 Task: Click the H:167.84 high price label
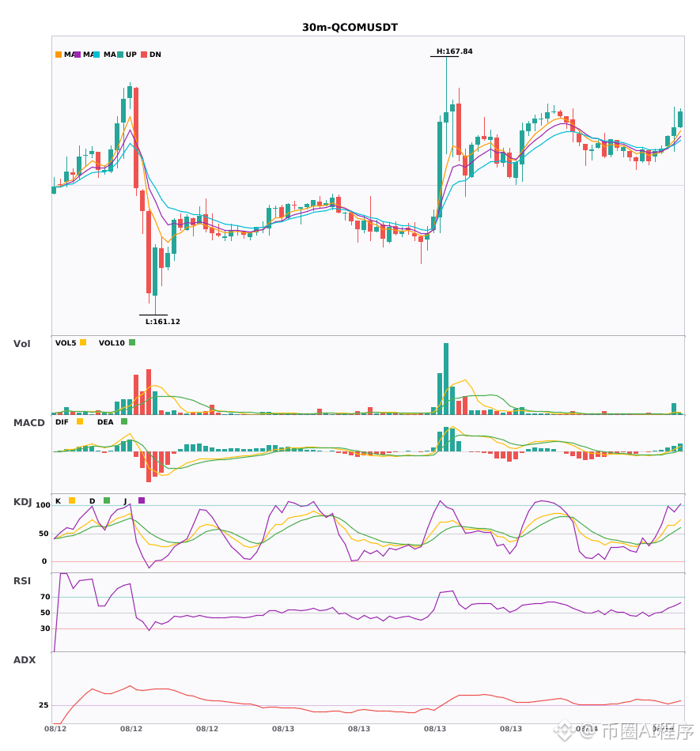[x=454, y=51]
